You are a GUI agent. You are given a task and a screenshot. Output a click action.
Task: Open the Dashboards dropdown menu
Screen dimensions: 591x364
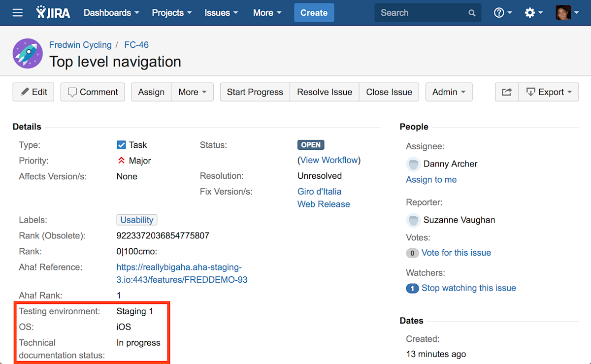tap(111, 13)
